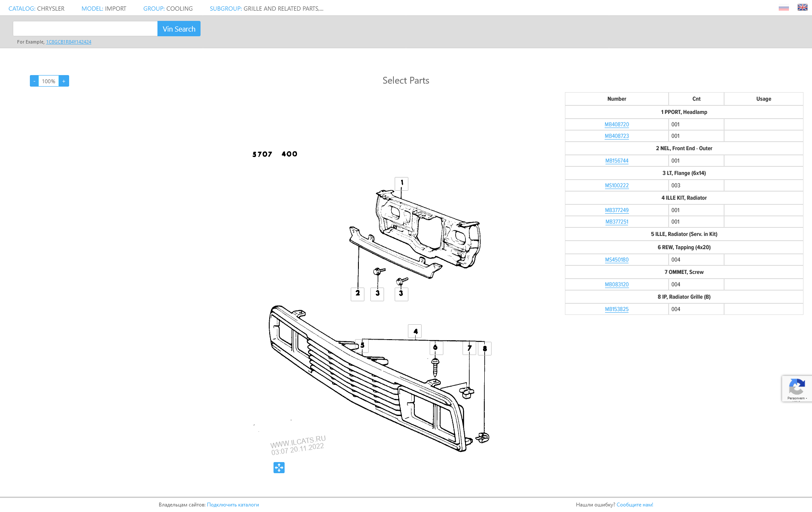This screenshot has width=812, height=512.
Task: Click the reCAPTCHA badge
Action: click(x=796, y=388)
